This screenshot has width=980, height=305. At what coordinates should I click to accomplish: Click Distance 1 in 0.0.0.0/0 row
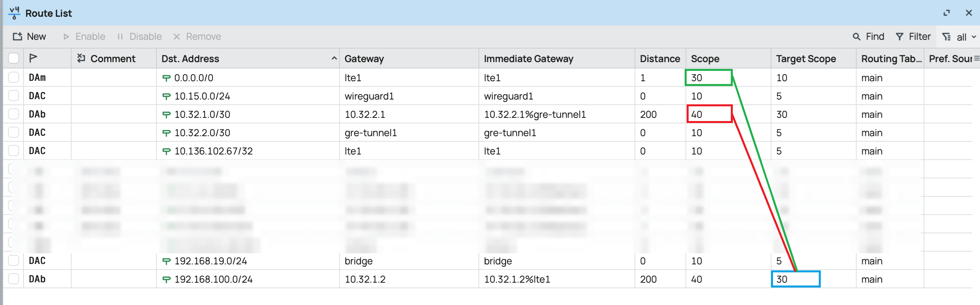pos(660,78)
